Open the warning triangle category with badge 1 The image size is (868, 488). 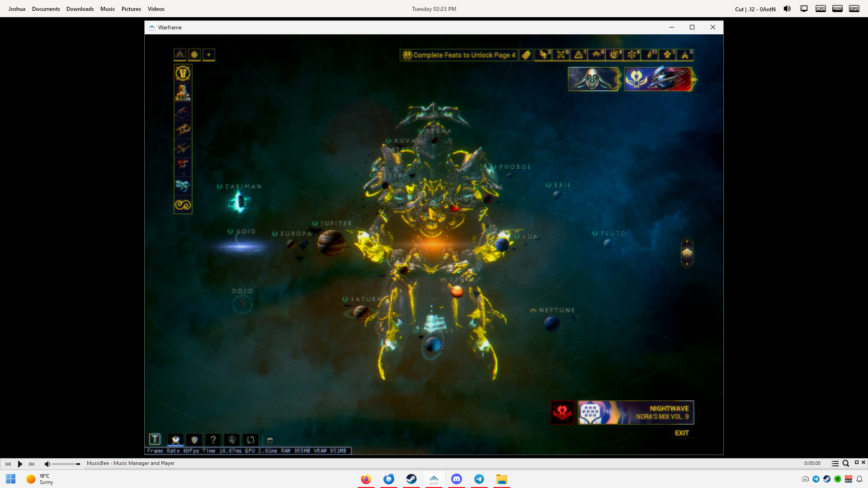point(579,55)
